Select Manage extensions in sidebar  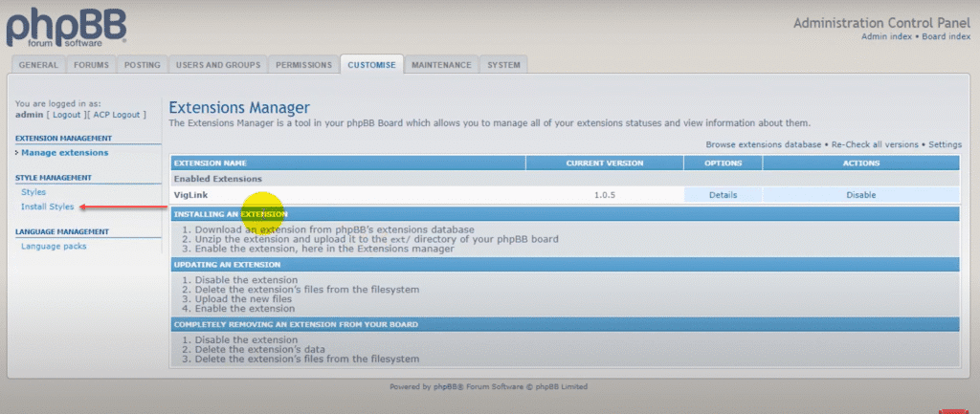[64, 153]
